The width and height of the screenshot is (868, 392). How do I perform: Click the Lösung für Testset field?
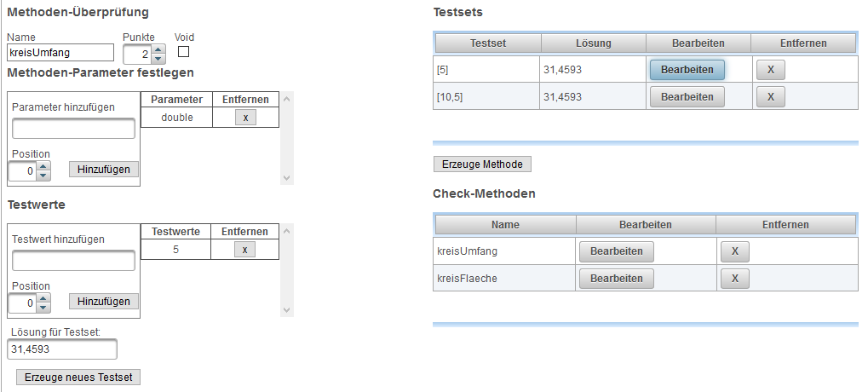click(62, 349)
